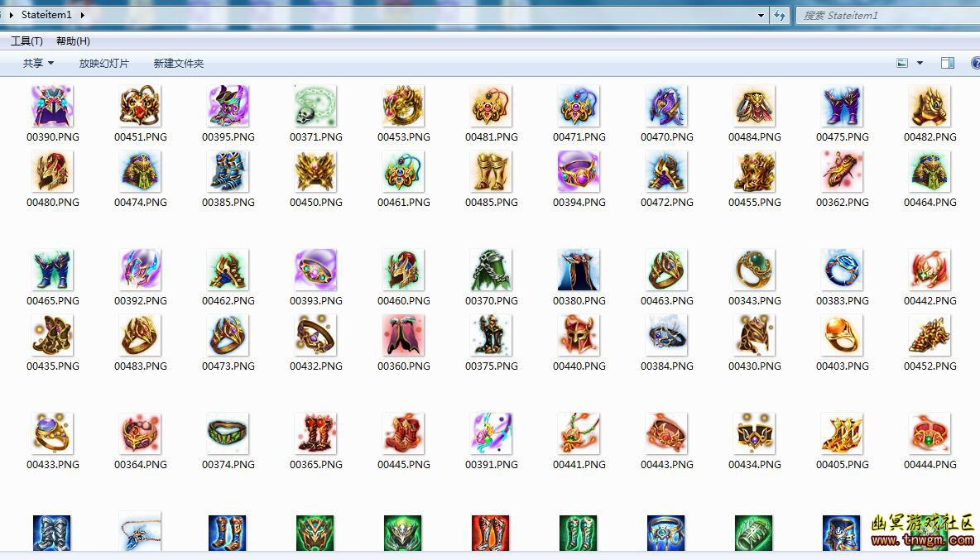Select the 00390.PNG armor thumbnail

52,106
